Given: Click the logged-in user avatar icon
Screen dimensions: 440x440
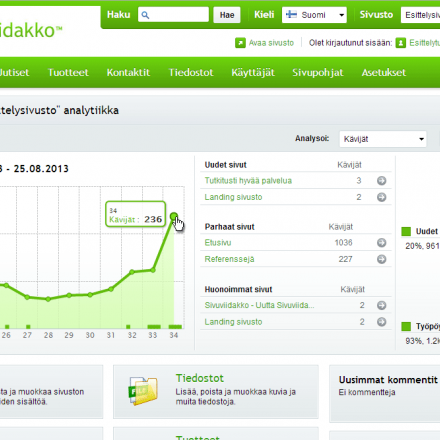Looking at the screenshot, I should 401,43.
